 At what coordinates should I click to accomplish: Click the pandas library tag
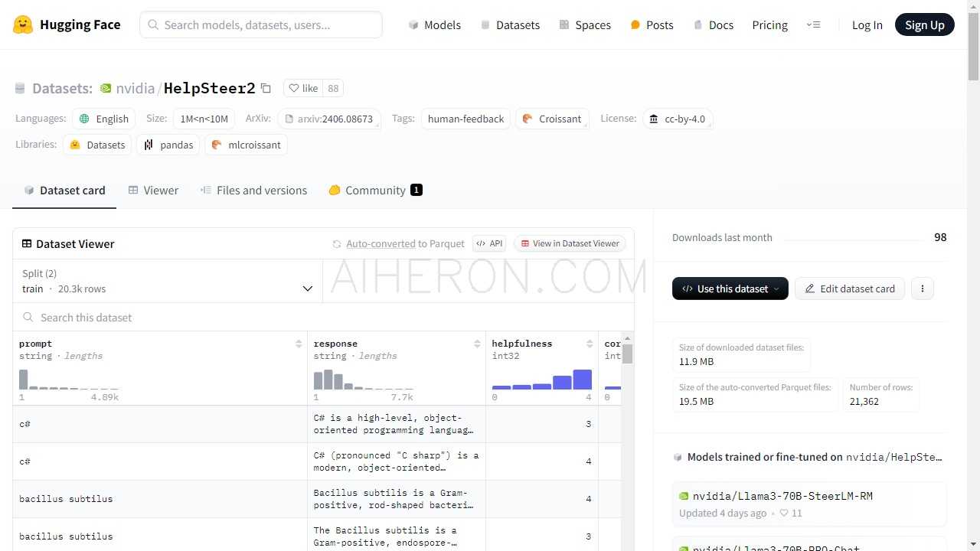click(168, 145)
